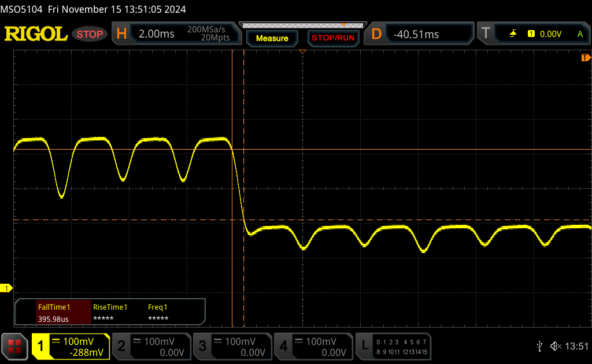Open the 2.00ms timebase scale setting
Viewport: 592px width, 364px height.
pos(156,34)
